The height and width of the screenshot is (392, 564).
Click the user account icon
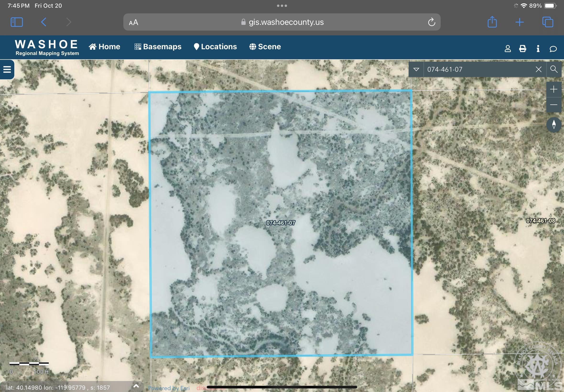(508, 49)
